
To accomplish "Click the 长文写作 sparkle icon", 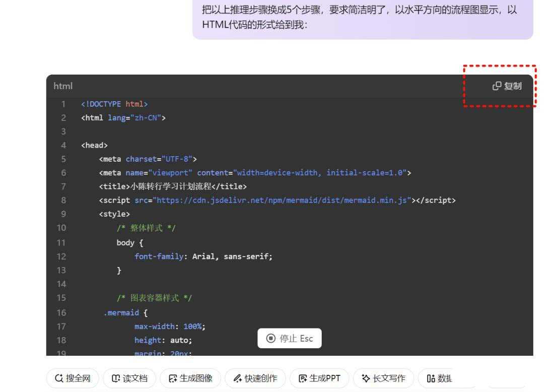I will (366, 378).
